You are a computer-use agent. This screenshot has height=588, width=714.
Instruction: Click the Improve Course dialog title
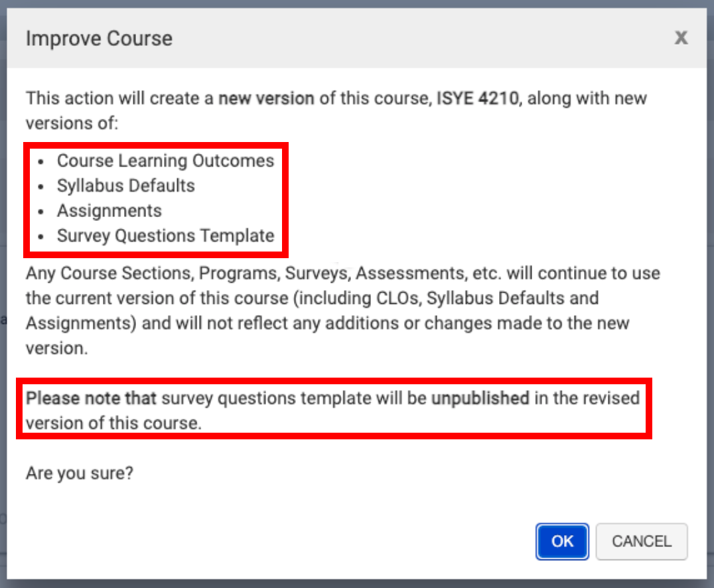tap(99, 38)
